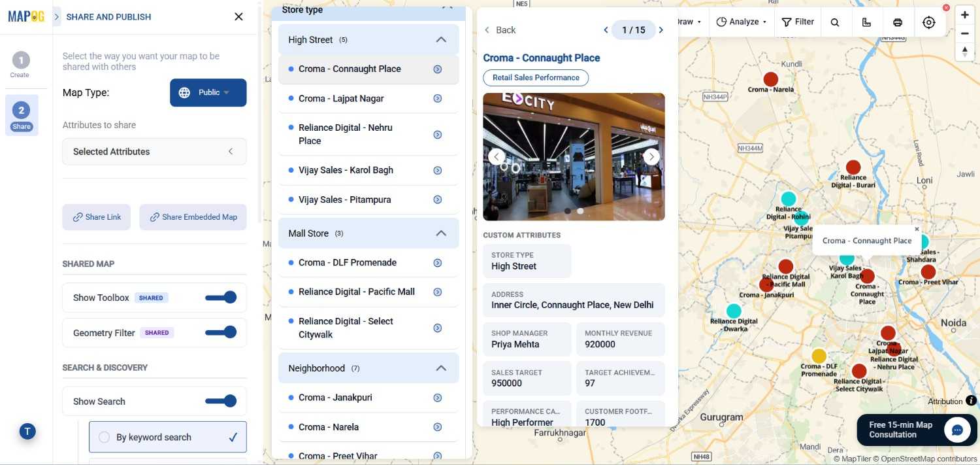Click the Retail Sales Performance tag
The image size is (980, 465).
tap(536, 78)
